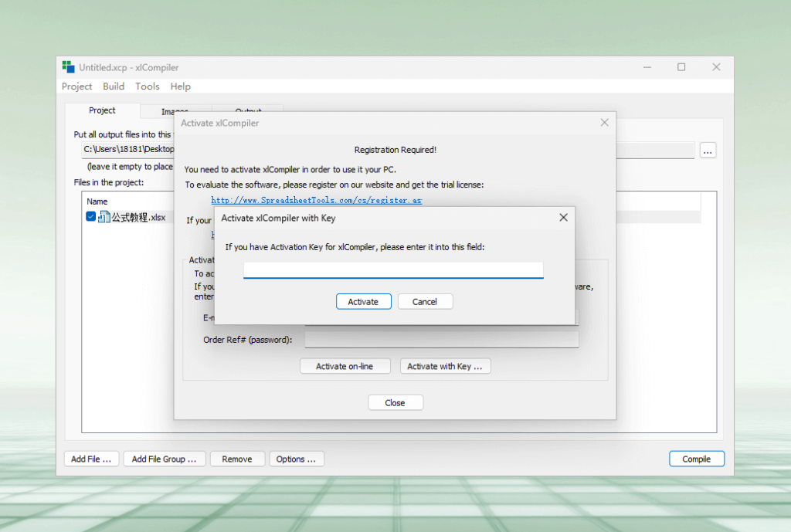Click the Activate button in the key dialog
The width and height of the screenshot is (791, 532).
[x=363, y=301]
